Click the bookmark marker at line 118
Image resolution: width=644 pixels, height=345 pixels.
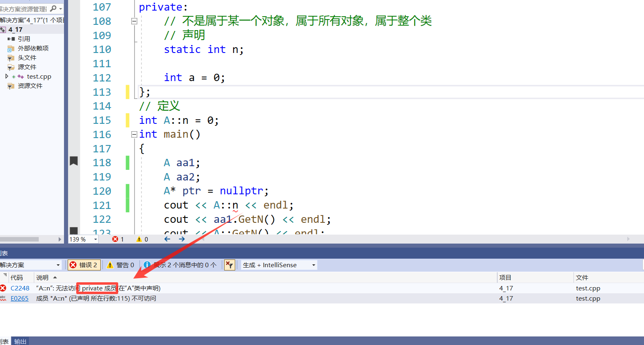point(74,161)
